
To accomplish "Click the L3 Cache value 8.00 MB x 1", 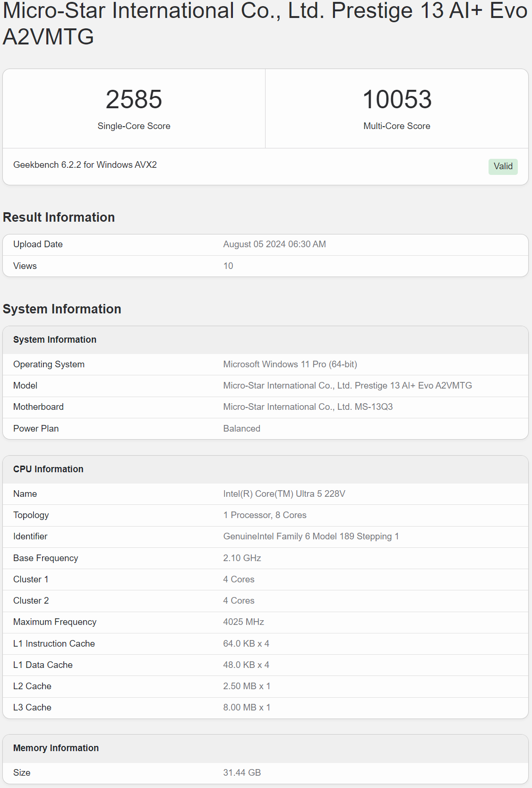I will coord(247,708).
